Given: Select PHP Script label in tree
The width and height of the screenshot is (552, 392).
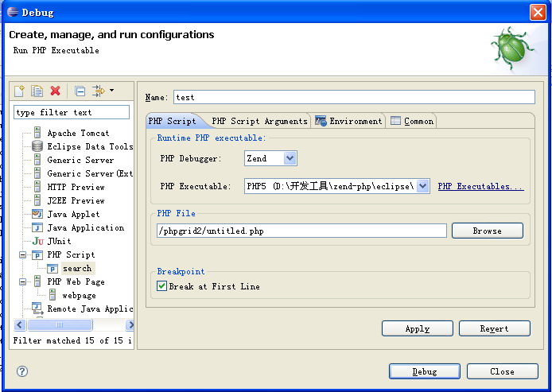Looking at the screenshot, I should tap(71, 254).
